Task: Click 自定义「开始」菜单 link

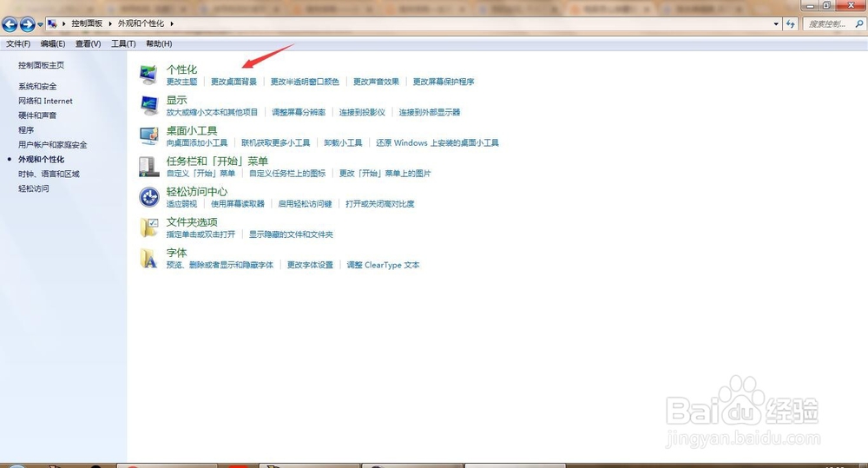Action: click(201, 174)
